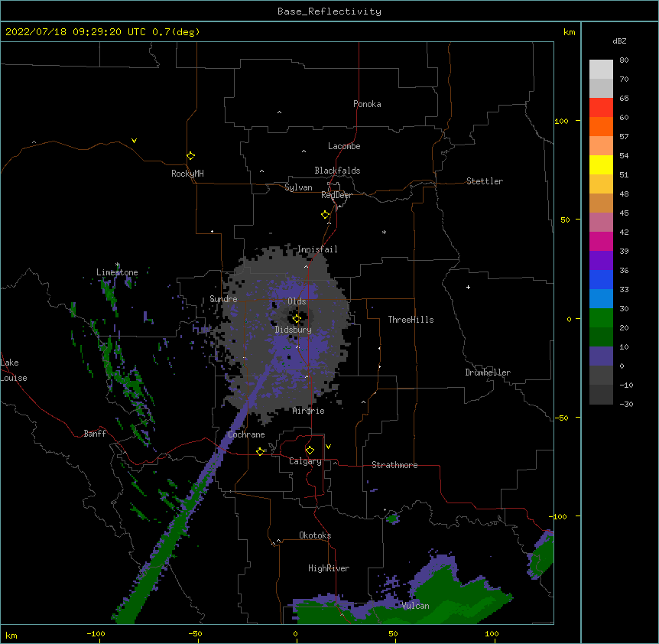
Task: Click the asterisk marker above Limestone label
Action: (118, 265)
